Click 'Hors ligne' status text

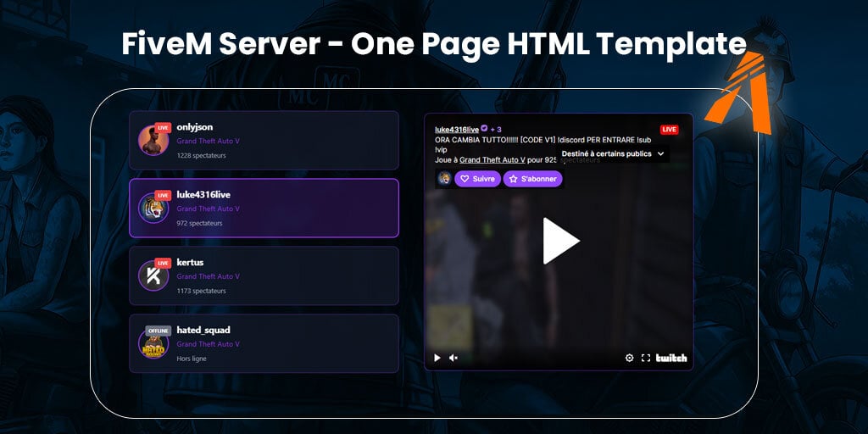click(x=192, y=359)
